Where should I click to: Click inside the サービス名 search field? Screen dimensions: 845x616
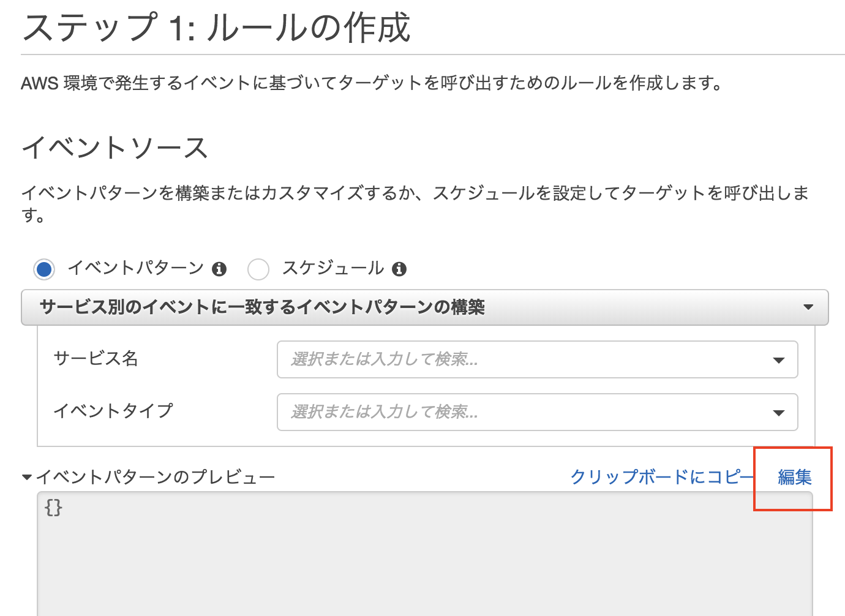tap(490, 360)
